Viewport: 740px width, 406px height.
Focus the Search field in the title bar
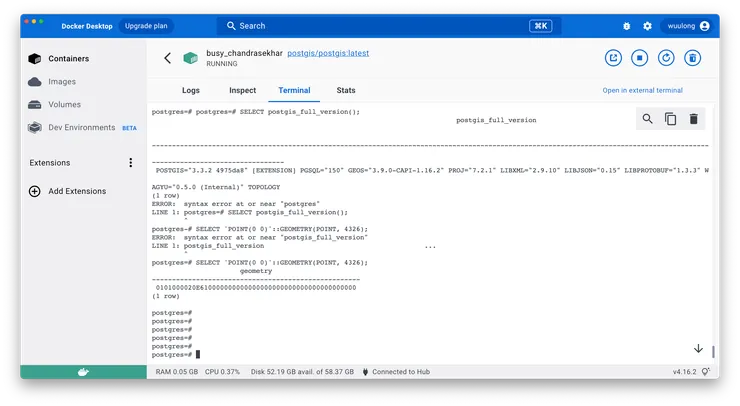388,26
